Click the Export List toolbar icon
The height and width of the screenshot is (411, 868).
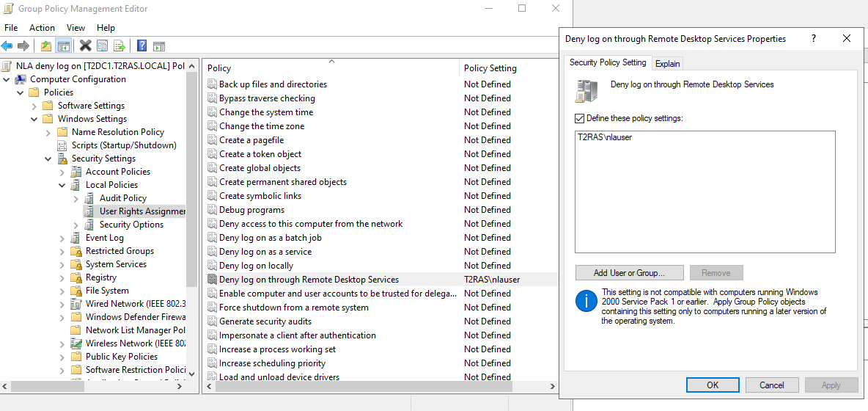[x=119, y=46]
